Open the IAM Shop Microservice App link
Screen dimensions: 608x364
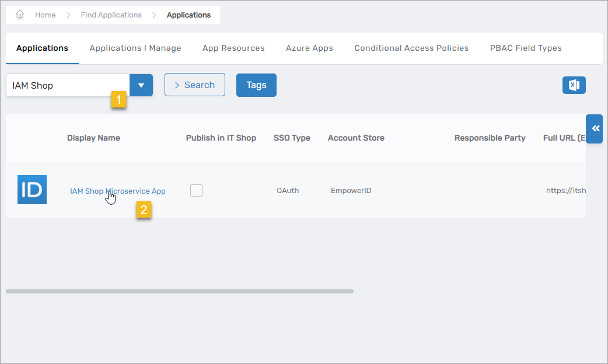click(118, 191)
